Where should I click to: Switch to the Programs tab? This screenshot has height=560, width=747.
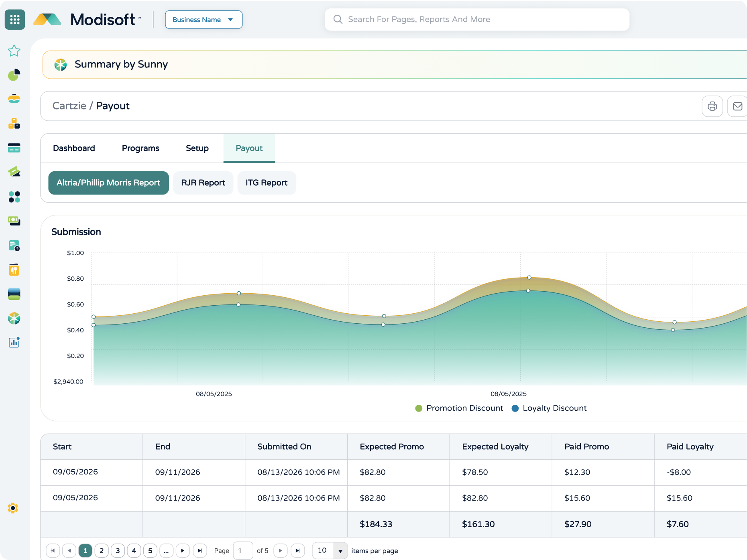coord(140,148)
